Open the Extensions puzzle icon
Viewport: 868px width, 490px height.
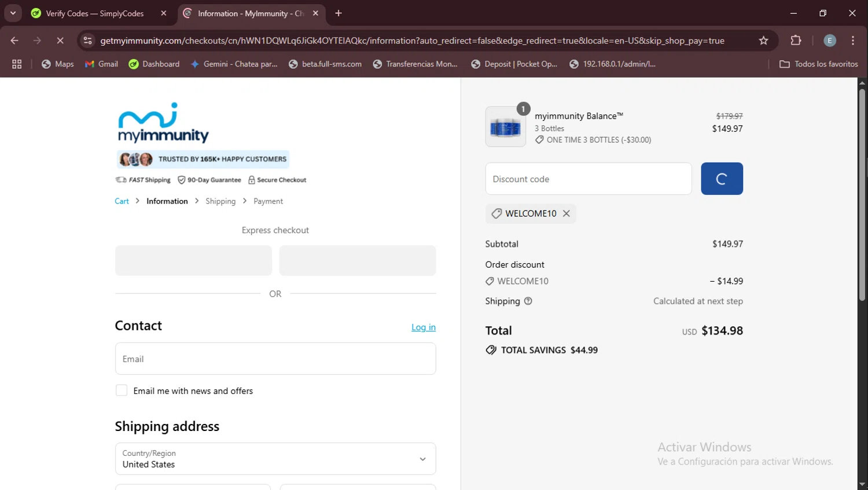pos(796,40)
